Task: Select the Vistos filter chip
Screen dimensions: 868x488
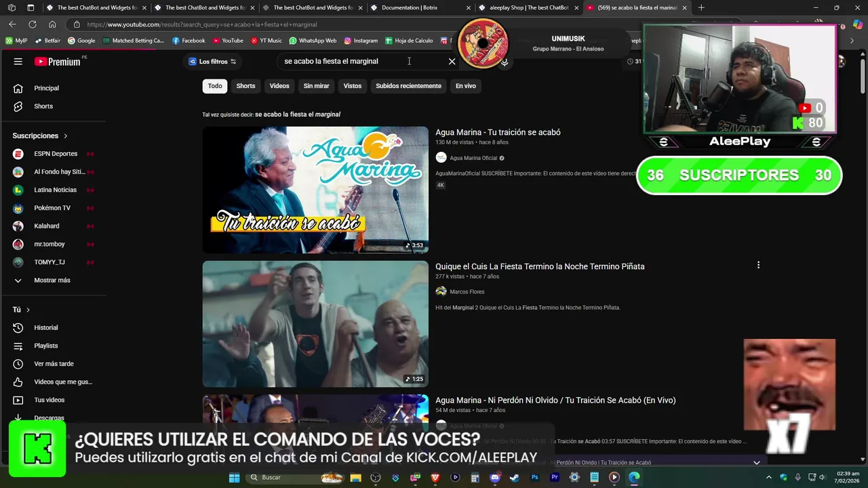Action: point(353,86)
